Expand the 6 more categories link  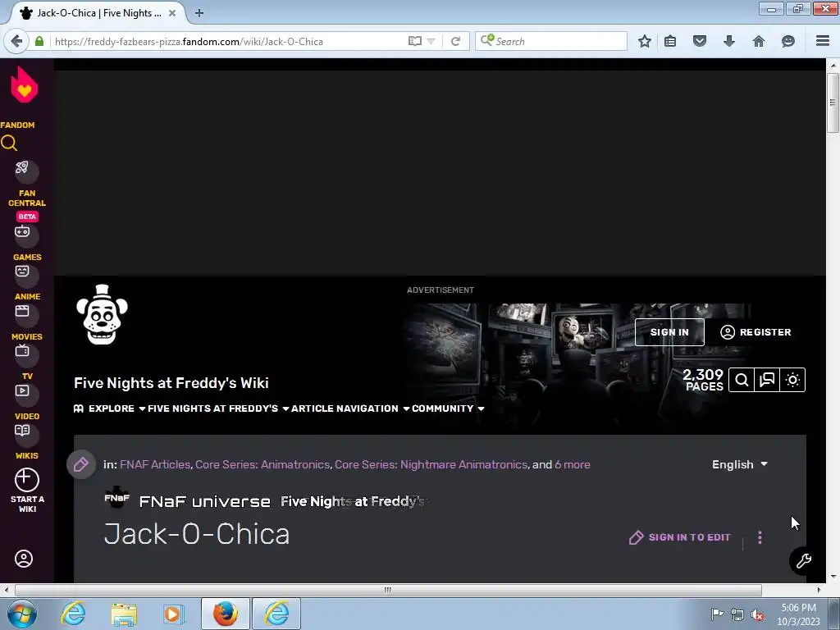tap(572, 464)
